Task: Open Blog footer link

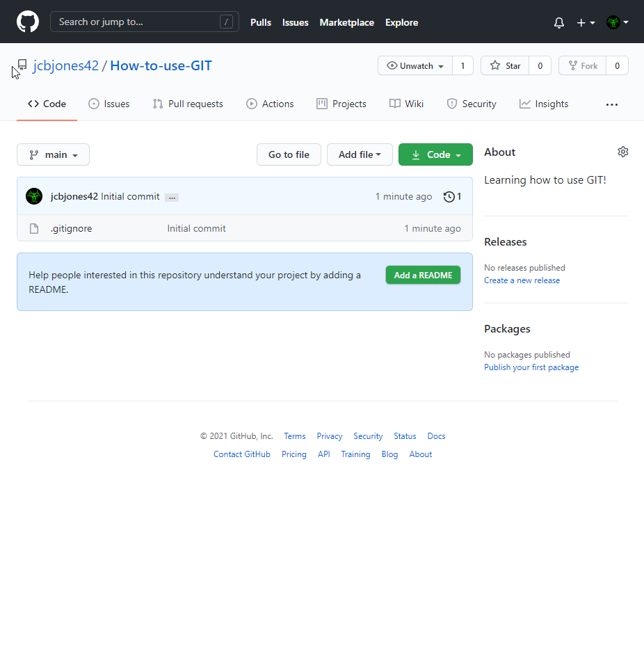Action: coord(389,454)
